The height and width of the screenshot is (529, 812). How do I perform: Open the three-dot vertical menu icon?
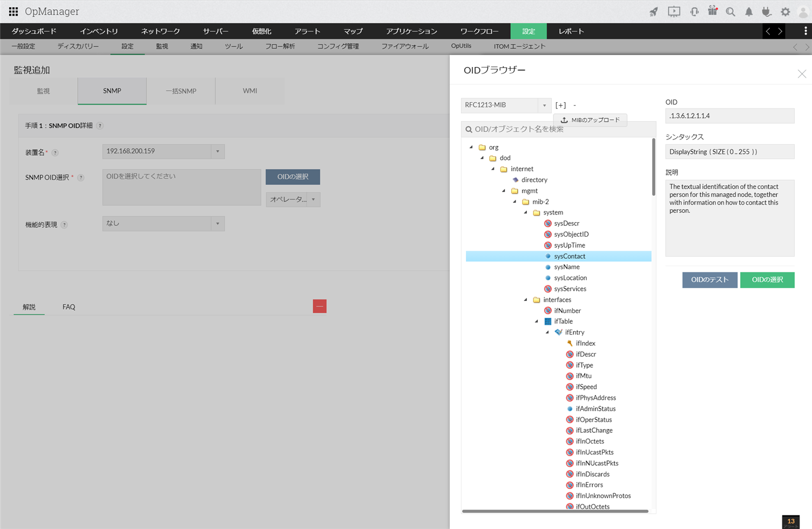(x=806, y=31)
